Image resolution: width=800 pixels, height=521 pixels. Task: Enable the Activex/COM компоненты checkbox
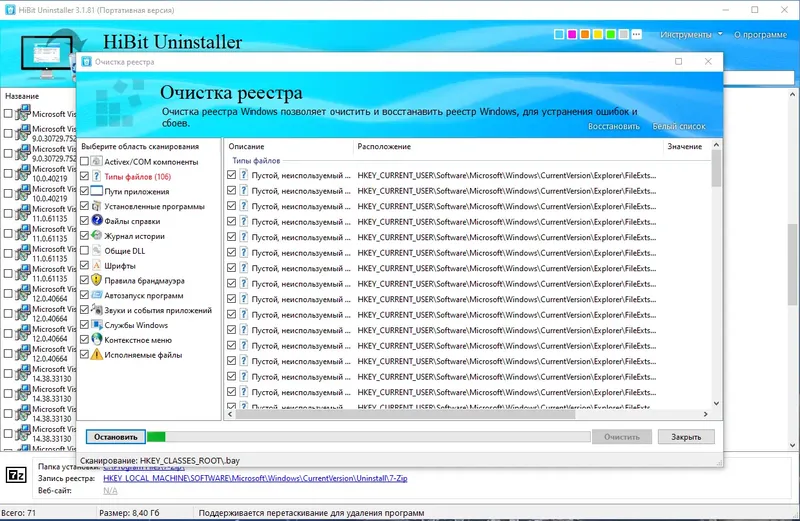(84, 161)
